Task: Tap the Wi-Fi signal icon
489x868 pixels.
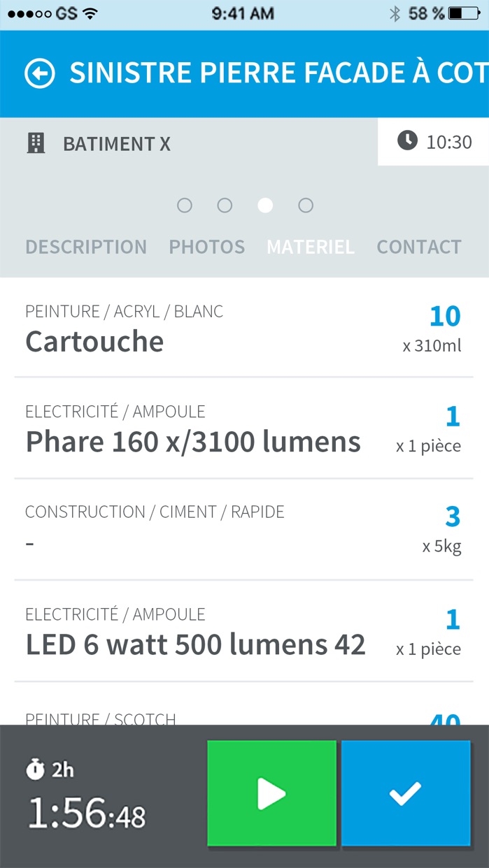Action: point(90,13)
